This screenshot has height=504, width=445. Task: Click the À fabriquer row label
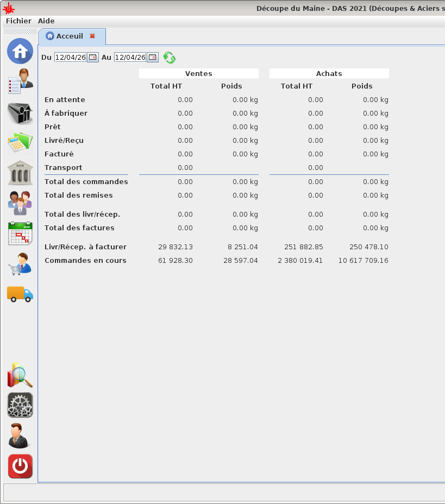[x=66, y=113]
